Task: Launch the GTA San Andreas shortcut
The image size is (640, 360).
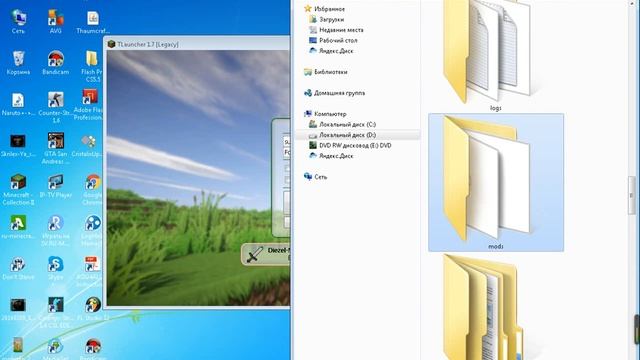Action: tap(56, 148)
